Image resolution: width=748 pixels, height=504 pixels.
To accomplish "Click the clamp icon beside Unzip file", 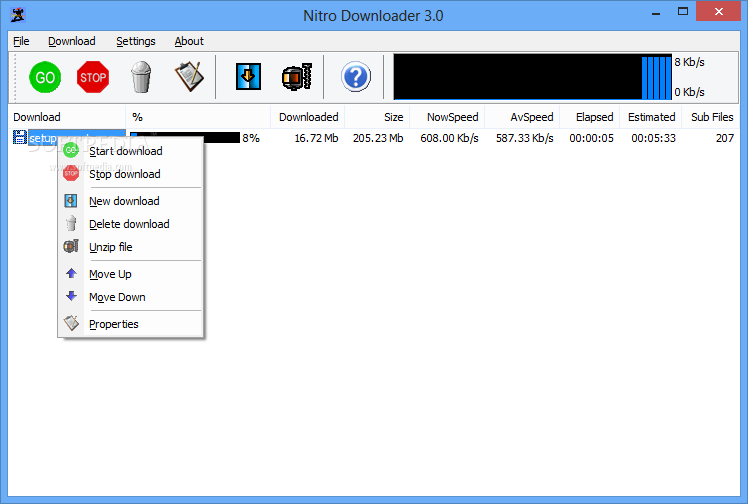I will (71, 246).
